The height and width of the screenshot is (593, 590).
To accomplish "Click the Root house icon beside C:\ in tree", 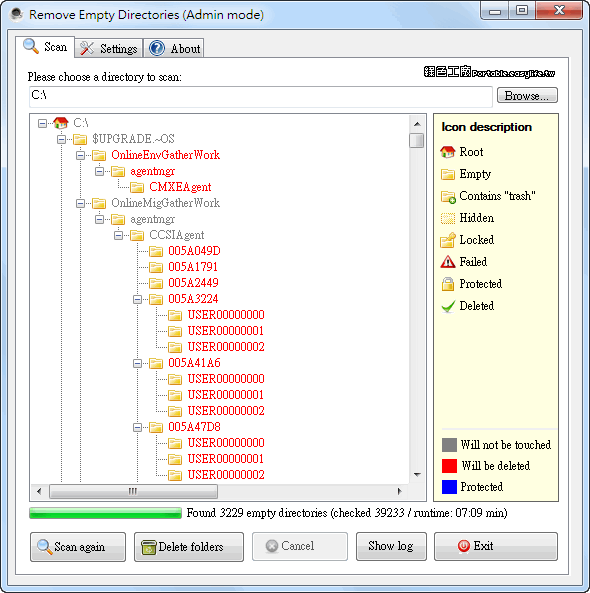I will tap(61, 123).
